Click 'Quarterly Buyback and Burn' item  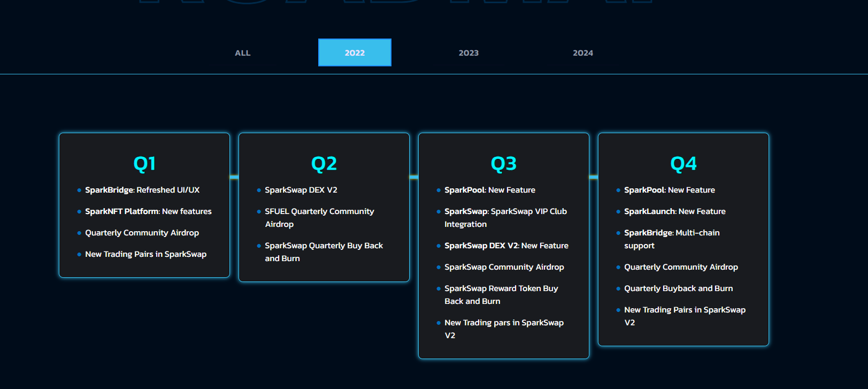[679, 288]
